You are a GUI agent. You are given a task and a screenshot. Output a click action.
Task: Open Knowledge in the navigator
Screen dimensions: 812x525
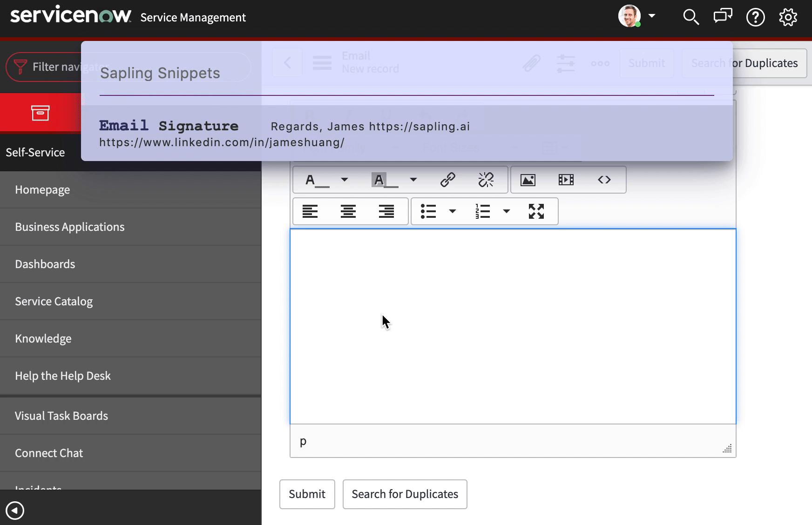click(x=130, y=338)
